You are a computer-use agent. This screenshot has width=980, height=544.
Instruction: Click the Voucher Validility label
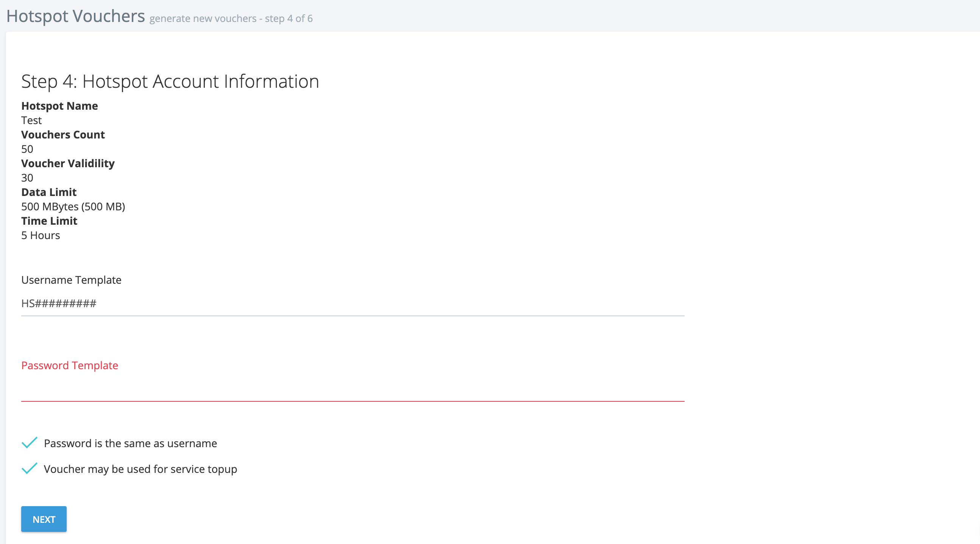(68, 163)
